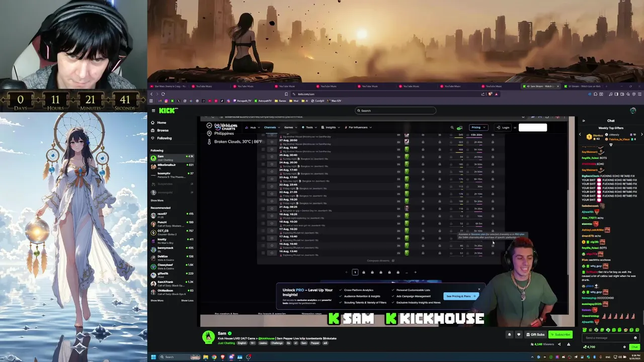644x362 pixels.
Task: Open SamXFrank recommended channel
Action: coord(172,283)
